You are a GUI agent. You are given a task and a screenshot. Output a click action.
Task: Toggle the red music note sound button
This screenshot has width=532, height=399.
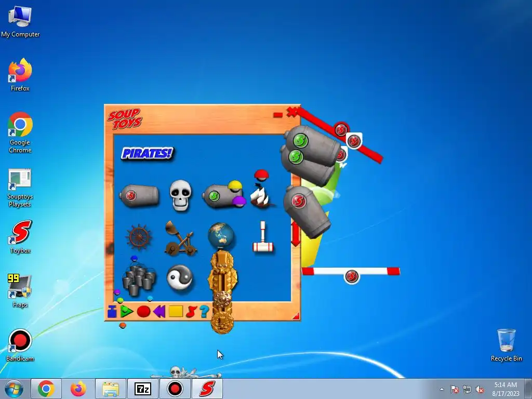coord(191,312)
